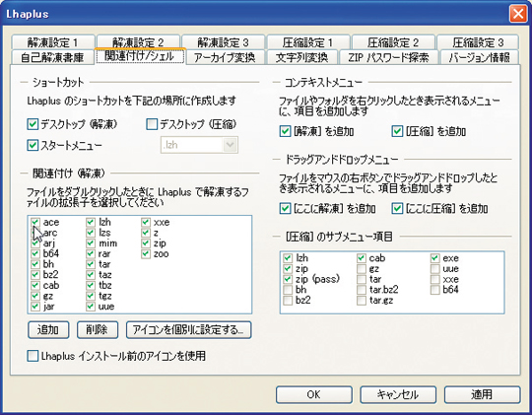Image resolution: width=532 pixels, height=415 pixels.
Task: Open バージョン情報 tab
Action: [480, 57]
